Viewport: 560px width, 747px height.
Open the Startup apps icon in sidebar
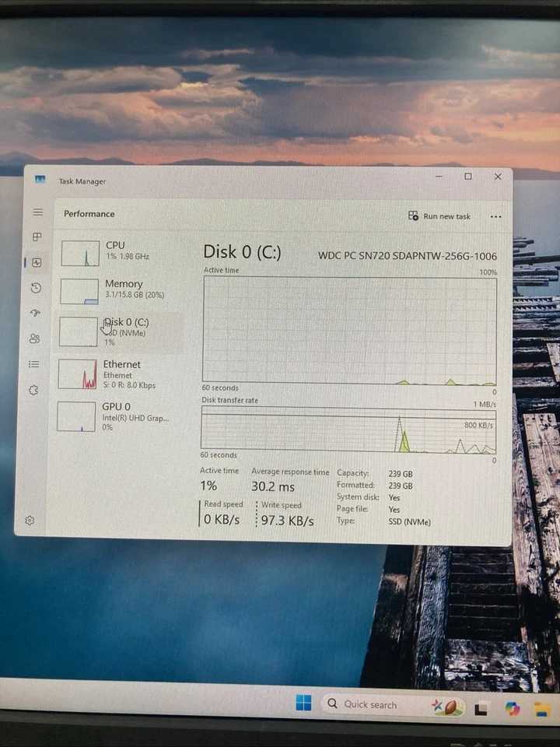pyautogui.click(x=35, y=313)
